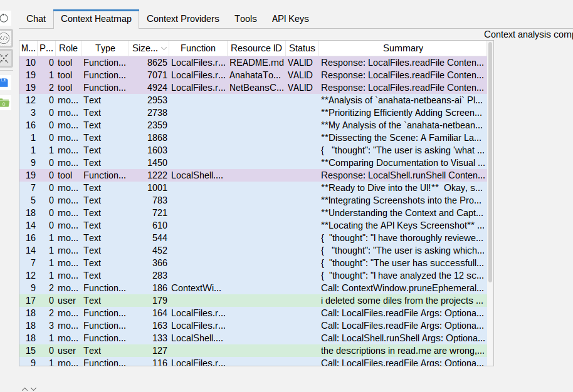Sort table by the Size column header
Screen dimensions: 573x392
(x=149, y=48)
